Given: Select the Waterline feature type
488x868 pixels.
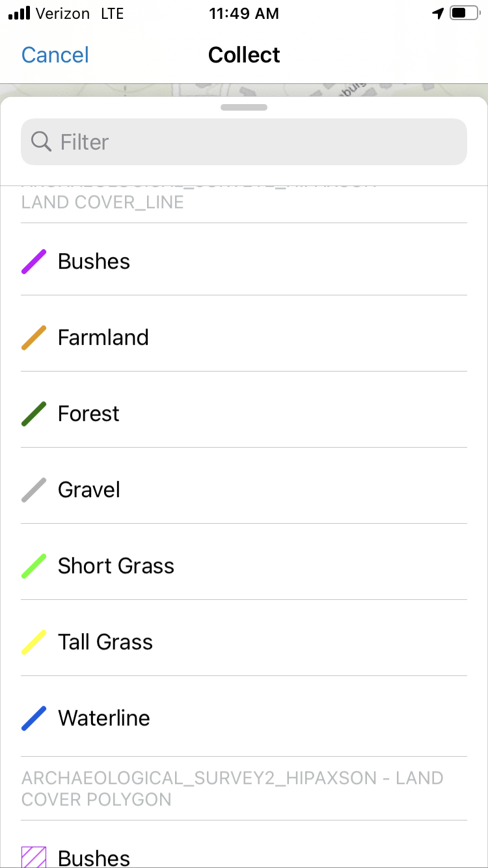Looking at the screenshot, I should point(104,718).
